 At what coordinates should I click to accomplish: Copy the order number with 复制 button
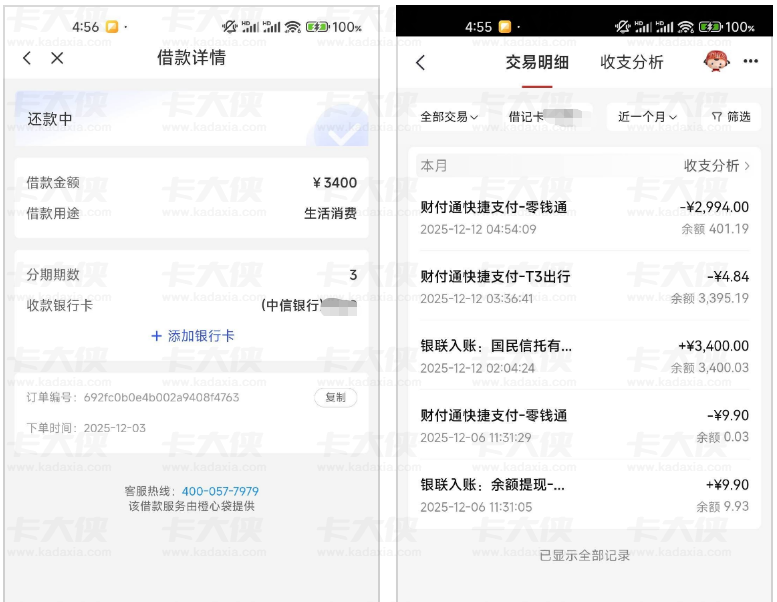pos(335,397)
